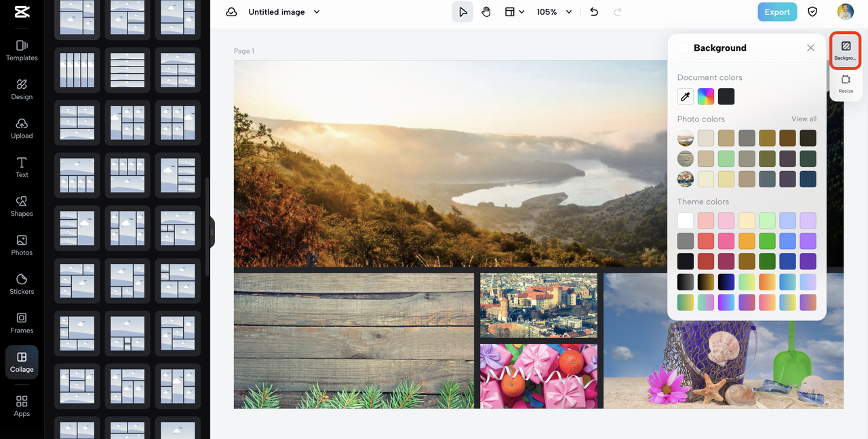Open the rainbow custom color picker

coord(706,96)
